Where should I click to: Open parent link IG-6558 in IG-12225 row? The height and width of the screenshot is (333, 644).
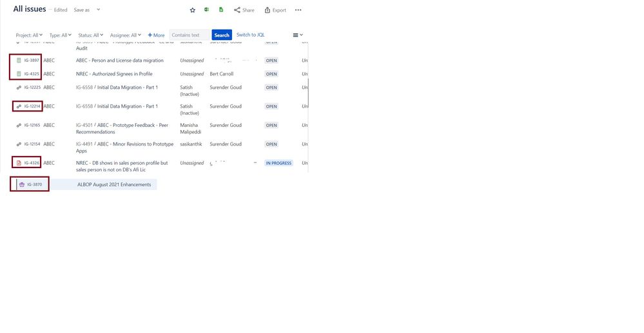point(84,88)
